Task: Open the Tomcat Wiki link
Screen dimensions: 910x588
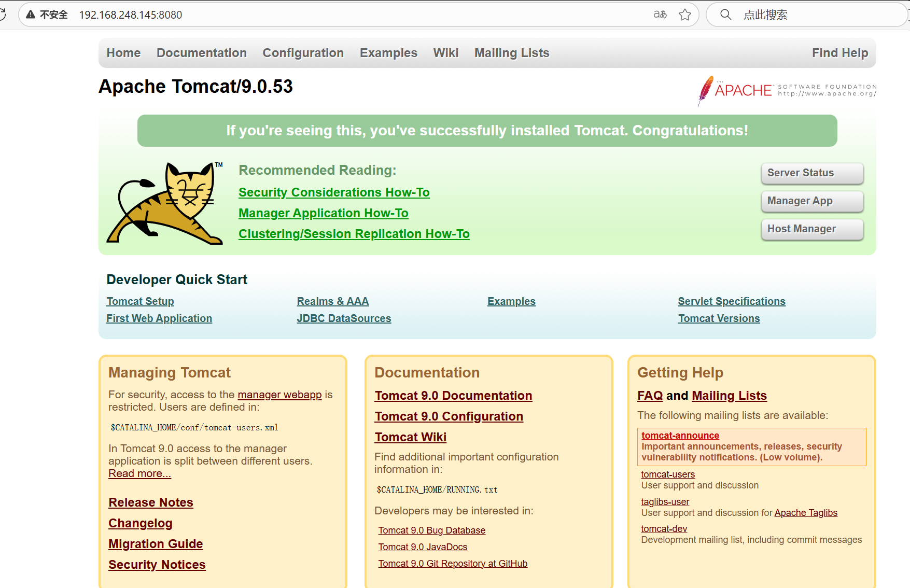Action: click(411, 437)
